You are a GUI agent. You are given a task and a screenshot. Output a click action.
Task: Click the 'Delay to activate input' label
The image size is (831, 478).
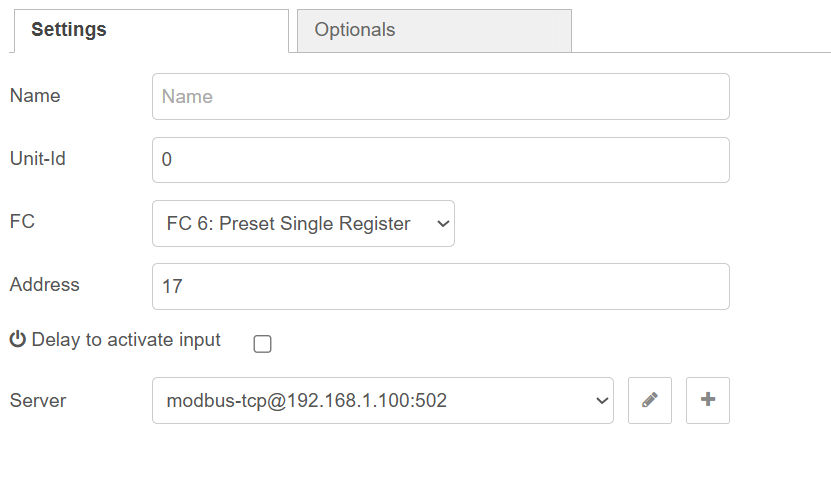point(126,340)
